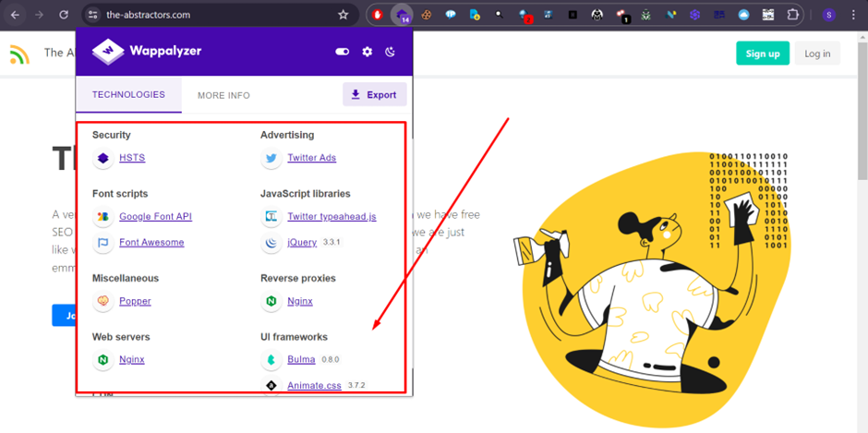Open the Animate.css link
This screenshot has height=433, width=868.
pos(315,385)
